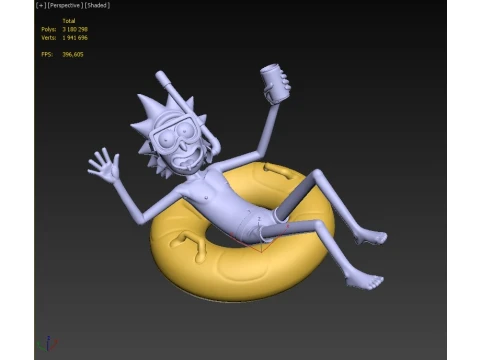Click the 'Total' statistics header text
Viewport: 480px width, 360px height.
click(x=69, y=21)
